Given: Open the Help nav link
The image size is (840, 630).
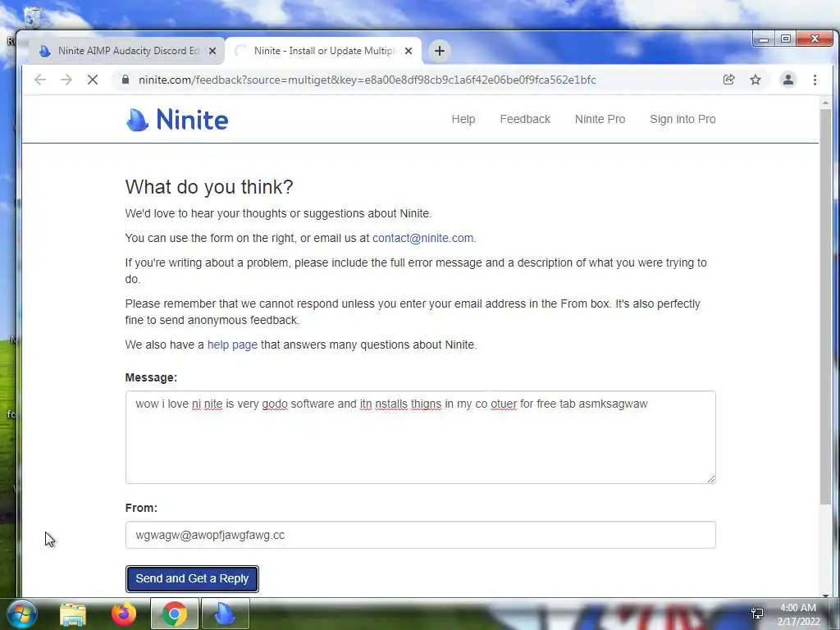Looking at the screenshot, I should pyautogui.click(x=463, y=120).
